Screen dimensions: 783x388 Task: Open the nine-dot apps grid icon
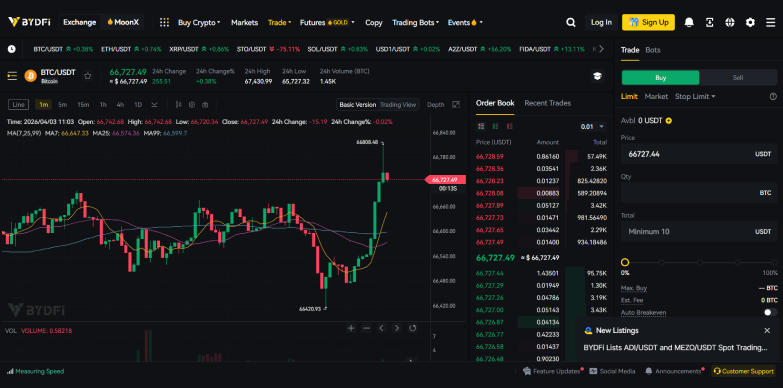[x=164, y=22]
